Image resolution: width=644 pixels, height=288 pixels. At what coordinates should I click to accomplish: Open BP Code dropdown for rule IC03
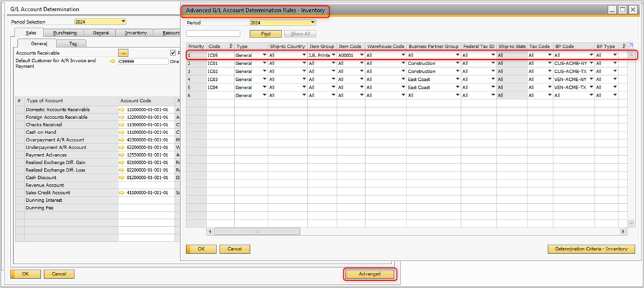coord(590,79)
